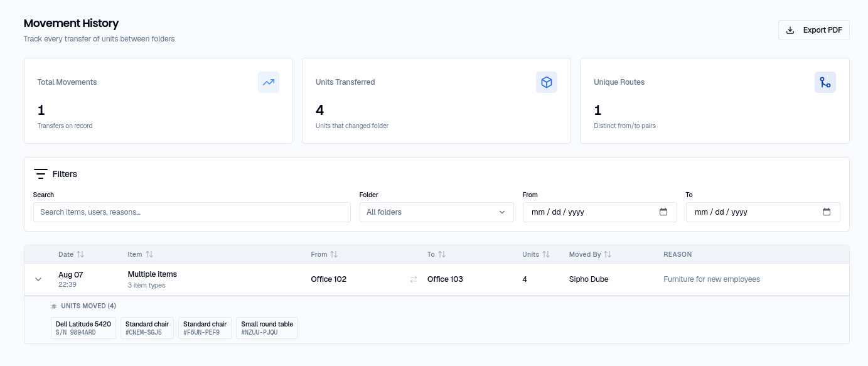Focus the Search items, users, reasons field
This screenshot has width=868, height=366.
point(192,212)
